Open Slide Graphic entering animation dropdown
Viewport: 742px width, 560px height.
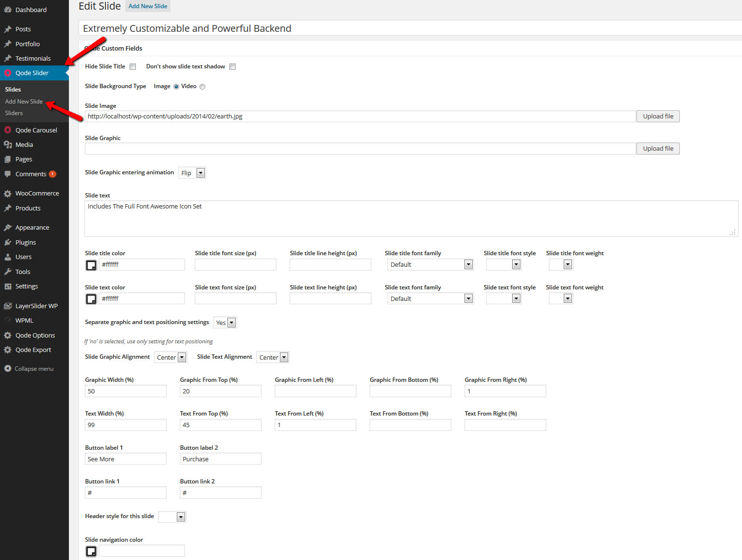192,173
